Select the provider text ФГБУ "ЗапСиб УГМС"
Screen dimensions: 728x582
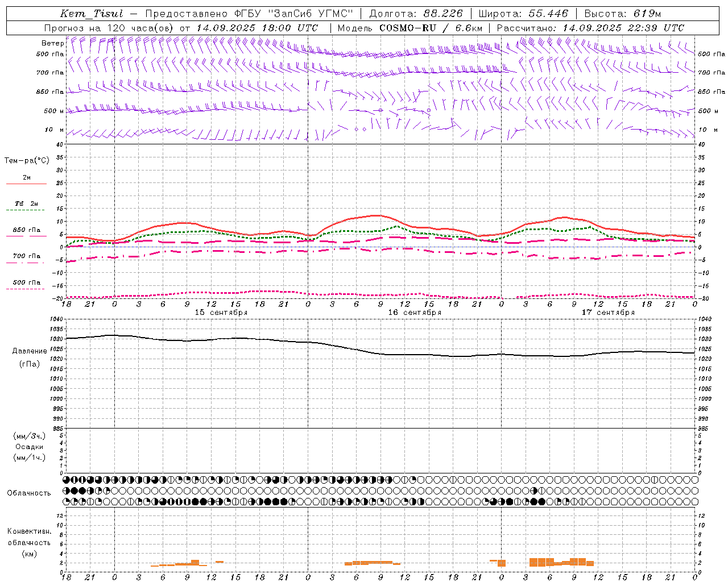pos(293,14)
